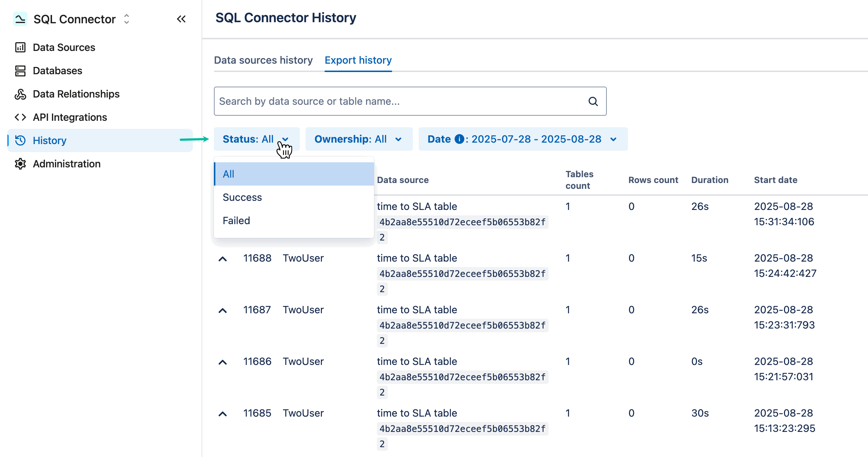The image size is (868, 457).
Task: Collapse entry 11685 using its chevron
Action: click(x=223, y=413)
